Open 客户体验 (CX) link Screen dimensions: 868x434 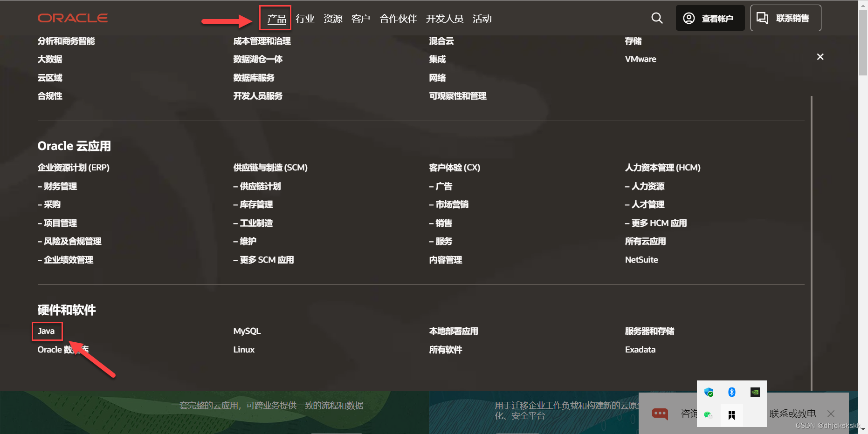(x=455, y=168)
